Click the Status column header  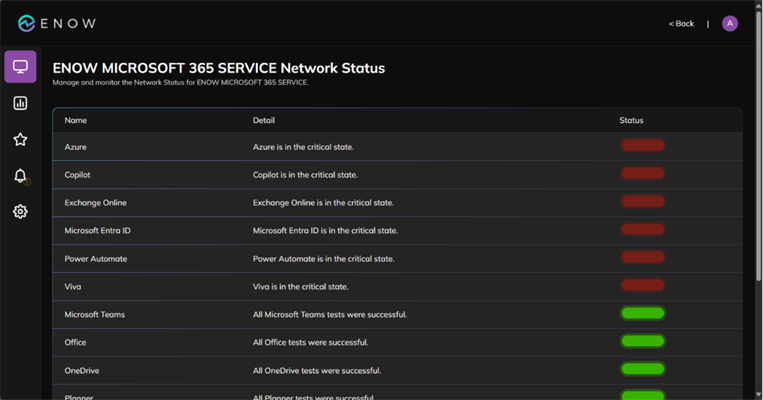pos(631,120)
